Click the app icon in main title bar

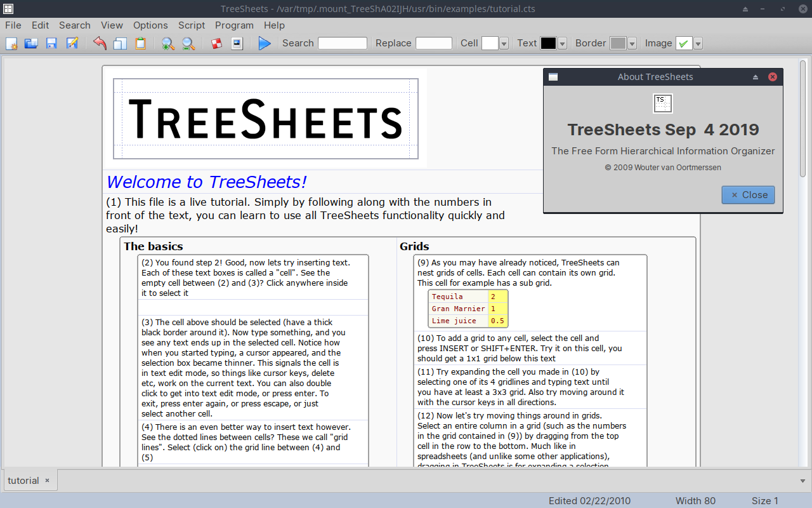click(x=8, y=8)
